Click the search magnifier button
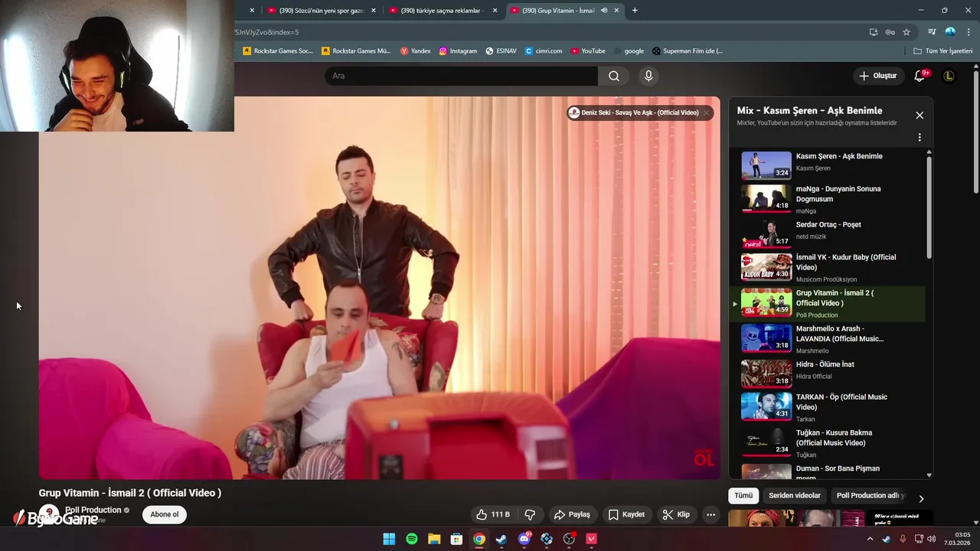The image size is (980, 551). (x=614, y=76)
